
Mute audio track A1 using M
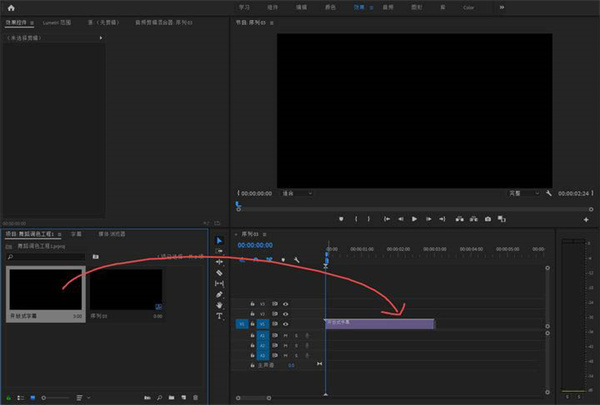[x=285, y=335]
